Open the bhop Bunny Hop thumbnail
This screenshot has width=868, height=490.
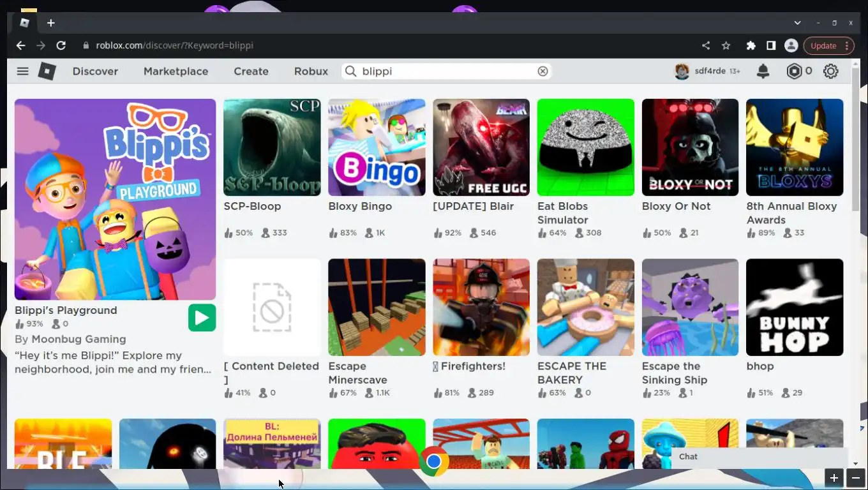coord(795,307)
